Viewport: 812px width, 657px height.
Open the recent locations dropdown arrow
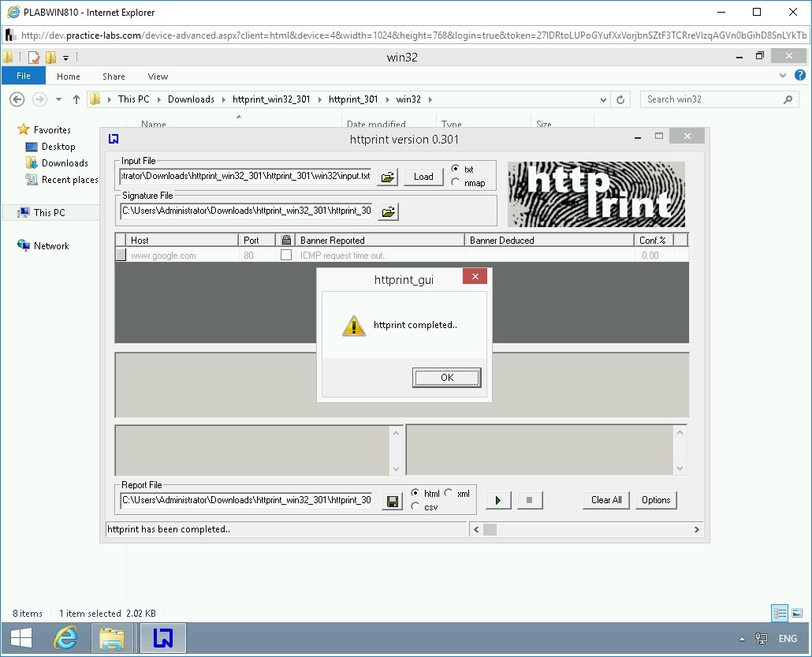point(59,99)
